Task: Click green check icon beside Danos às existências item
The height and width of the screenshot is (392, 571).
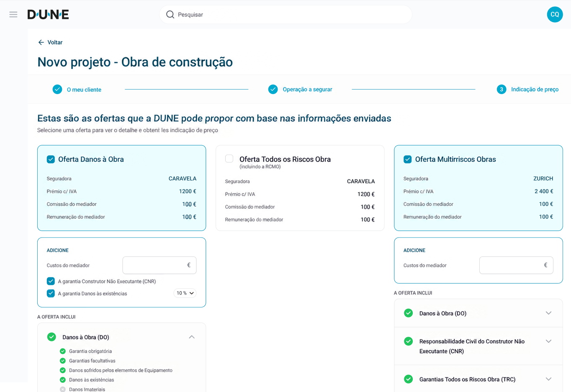Action: (x=63, y=380)
